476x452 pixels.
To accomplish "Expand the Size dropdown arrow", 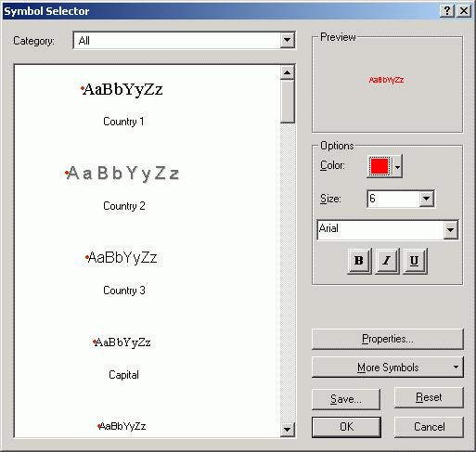I will [x=427, y=199].
